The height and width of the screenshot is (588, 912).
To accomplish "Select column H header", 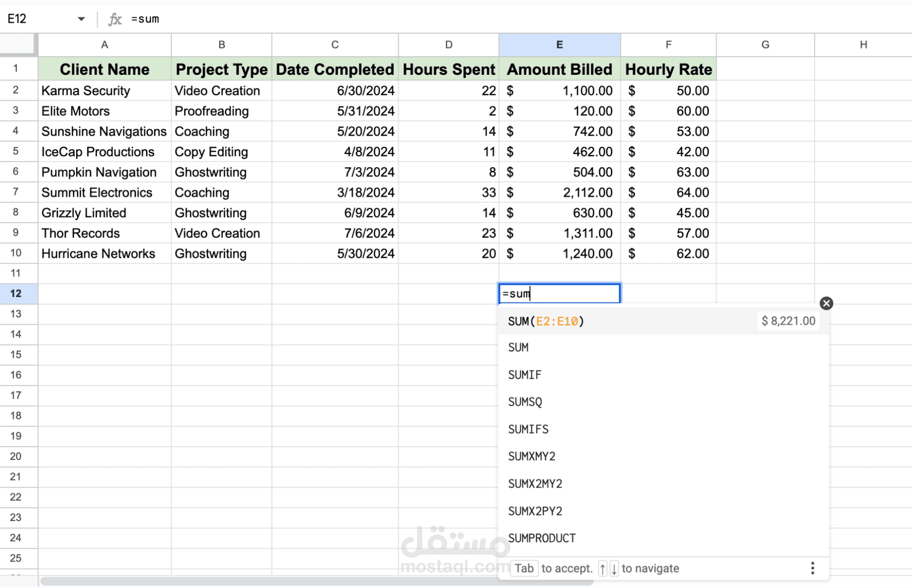I will pyautogui.click(x=863, y=45).
